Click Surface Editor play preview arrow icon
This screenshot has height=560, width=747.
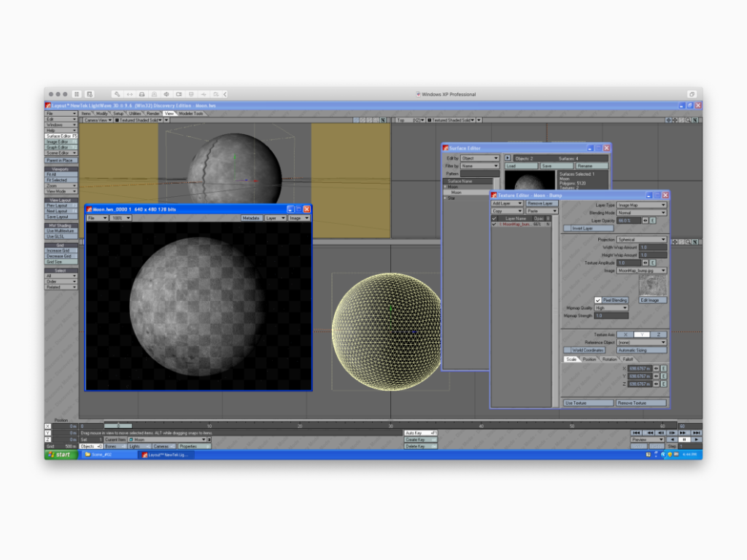(x=508, y=158)
